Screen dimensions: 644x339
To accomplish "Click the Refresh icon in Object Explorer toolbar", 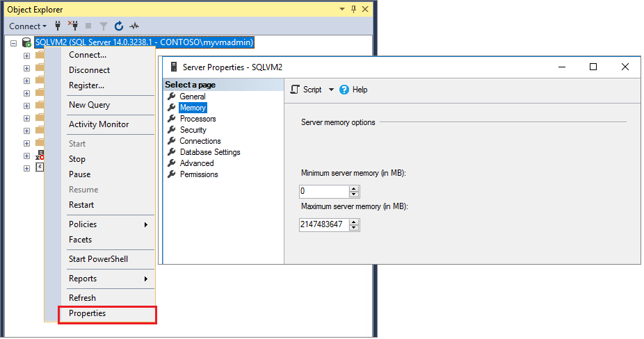I will [119, 26].
